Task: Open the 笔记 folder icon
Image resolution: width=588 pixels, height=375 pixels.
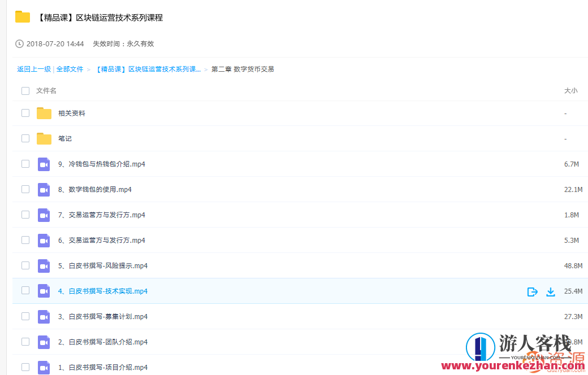Action: click(x=44, y=138)
